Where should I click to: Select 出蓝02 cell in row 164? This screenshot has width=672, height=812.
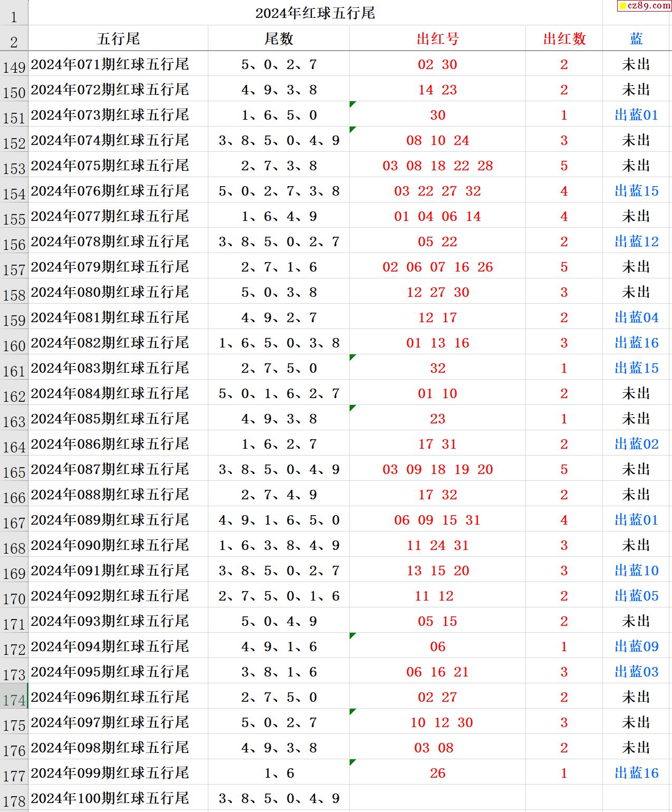[636, 443]
